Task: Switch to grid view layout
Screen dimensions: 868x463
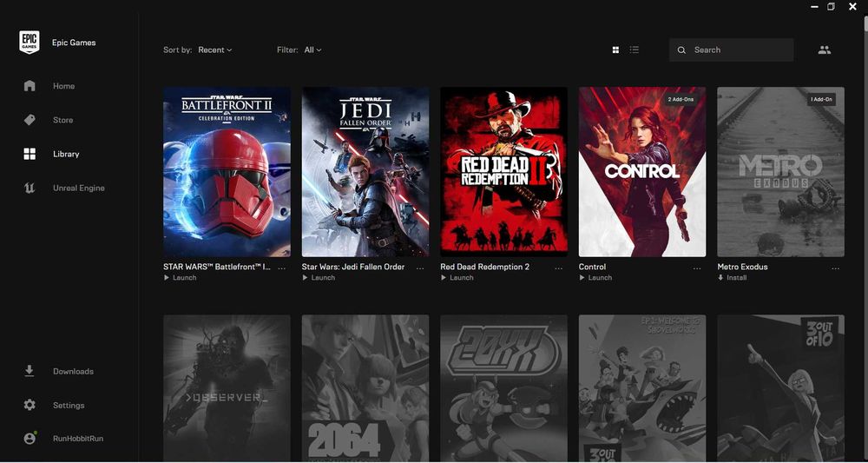Action: (615, 50)
